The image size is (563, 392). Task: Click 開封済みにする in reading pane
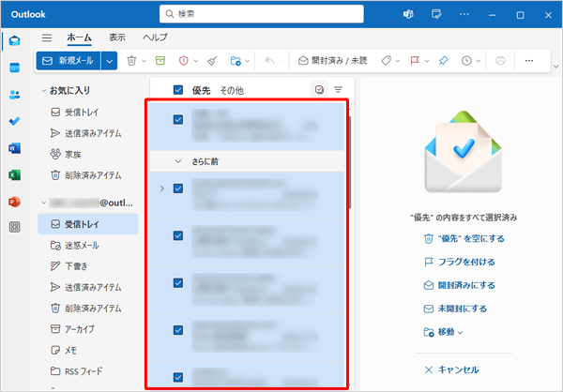[x=460, y=285]
